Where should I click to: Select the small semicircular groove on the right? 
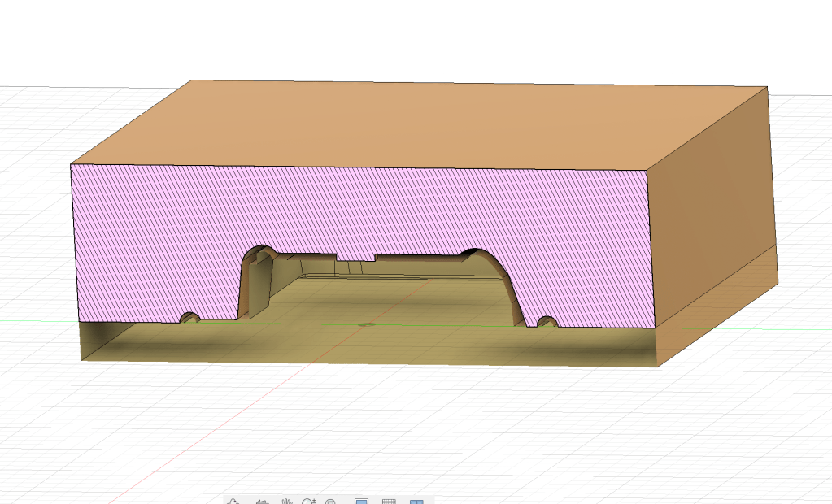548,322
